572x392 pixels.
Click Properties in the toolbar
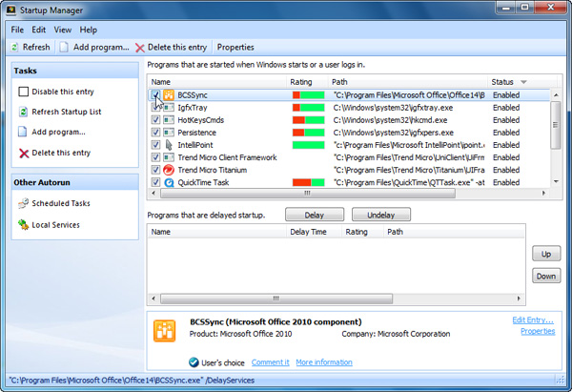coord(235,48)
